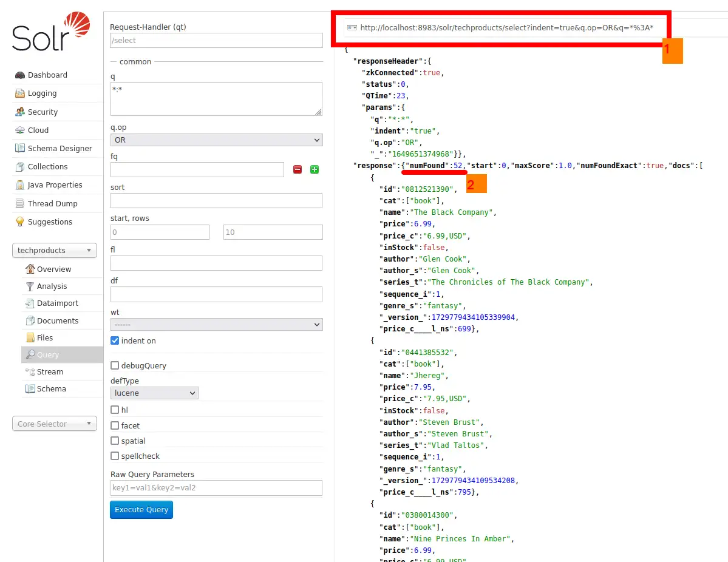
Task: Open the defType dropdown showing lucene
Action: click(x=154, y=393)
